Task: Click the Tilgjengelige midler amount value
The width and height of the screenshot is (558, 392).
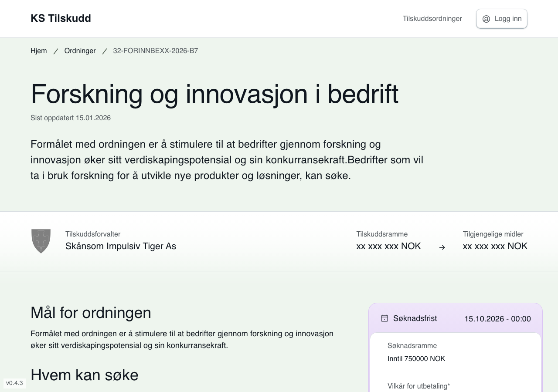Action: point(495,246)
